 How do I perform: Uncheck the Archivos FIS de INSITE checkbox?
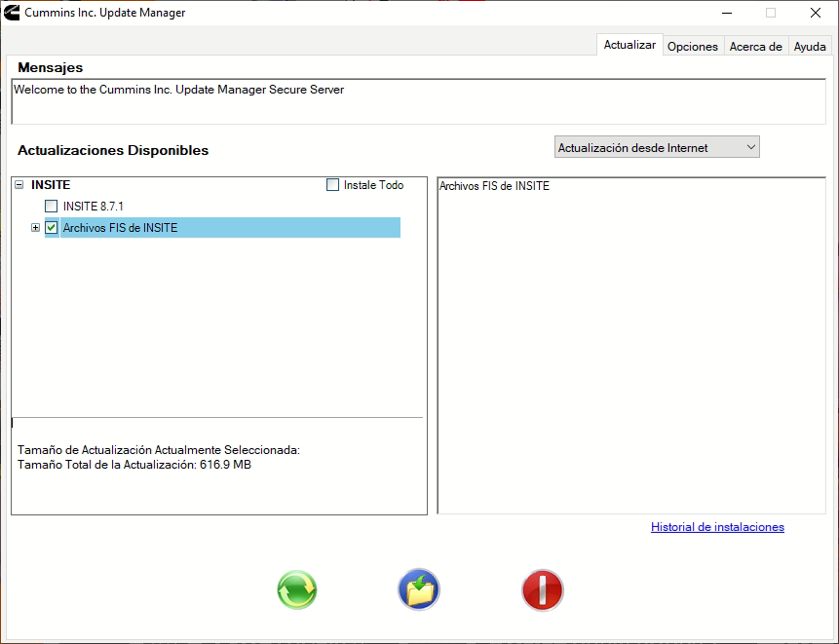pos(52,227)
